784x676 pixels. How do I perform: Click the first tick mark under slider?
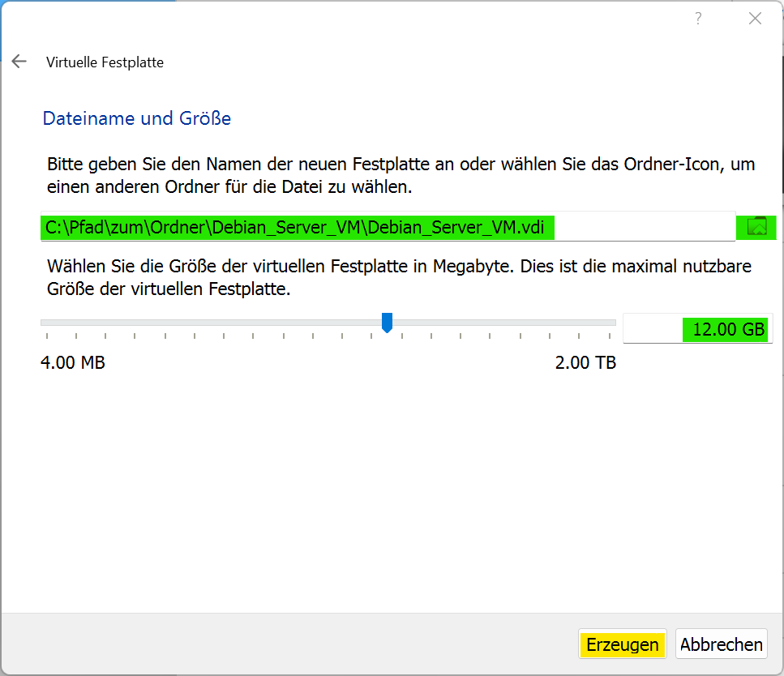(x=47, y=336)
